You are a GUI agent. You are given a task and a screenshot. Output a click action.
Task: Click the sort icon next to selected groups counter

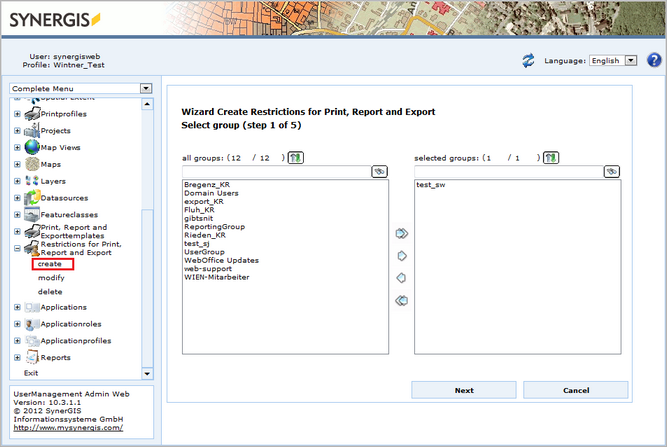(x=551, y=158)
